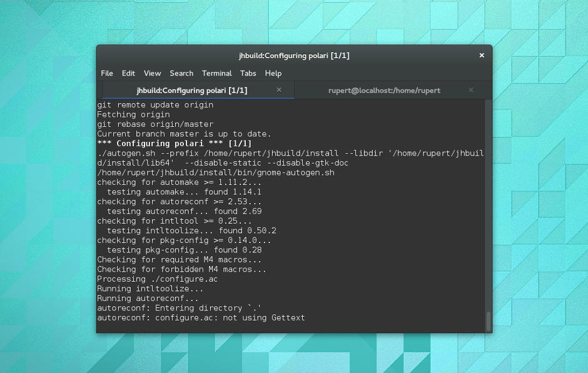Close the terminal window
Screen dimensions: 588x373
click(x=482, y=56)
